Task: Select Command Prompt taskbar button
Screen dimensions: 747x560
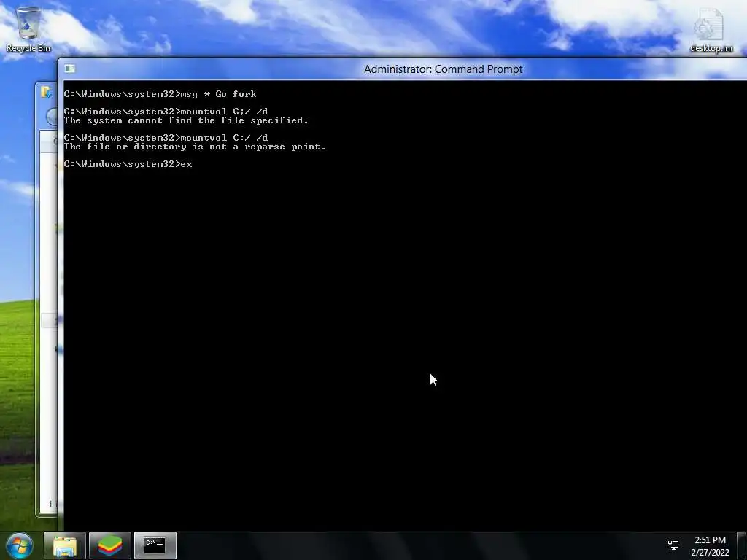Action: [x=155, y=545]
